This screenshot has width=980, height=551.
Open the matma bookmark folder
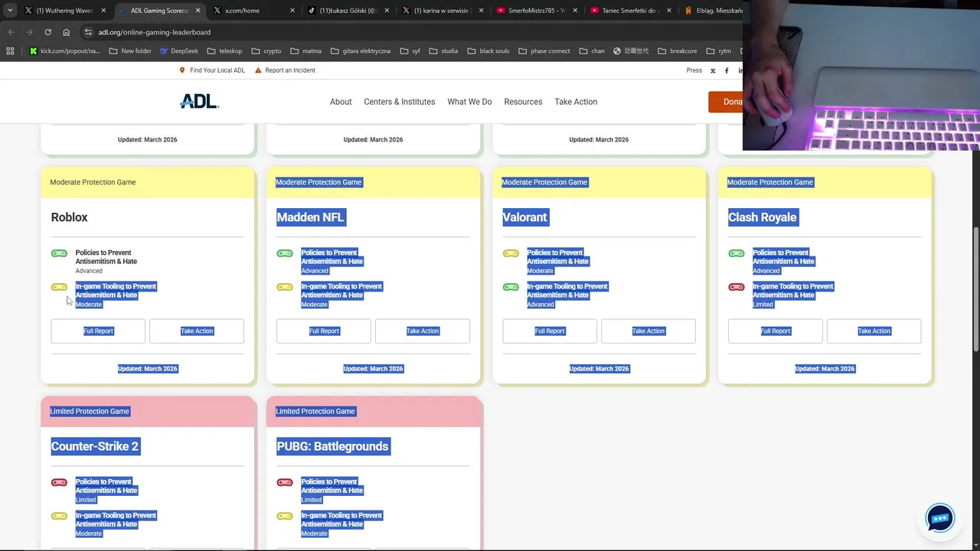pyautogui.click(x=306, y=51)
